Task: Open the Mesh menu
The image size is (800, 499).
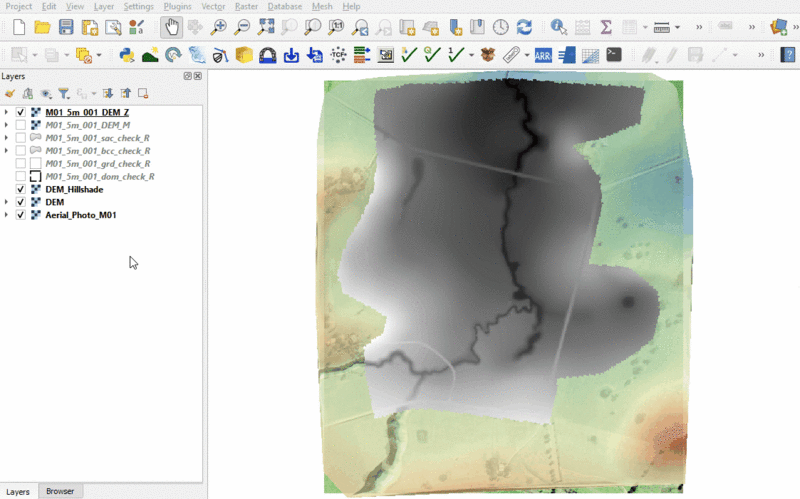Action: [322, 6]
